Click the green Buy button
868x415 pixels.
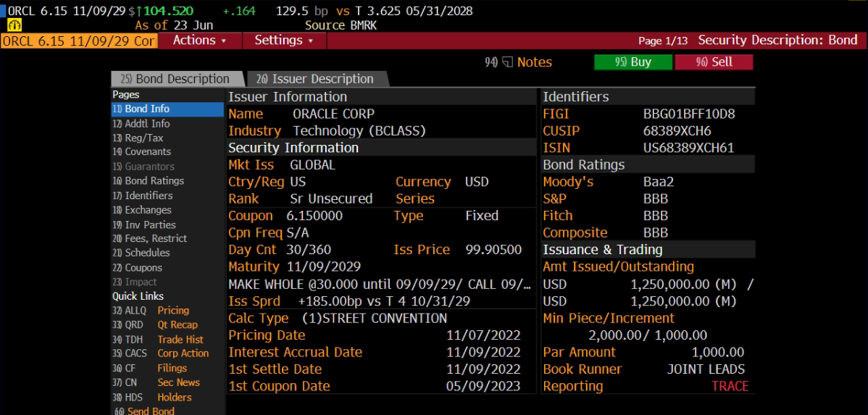633,62
